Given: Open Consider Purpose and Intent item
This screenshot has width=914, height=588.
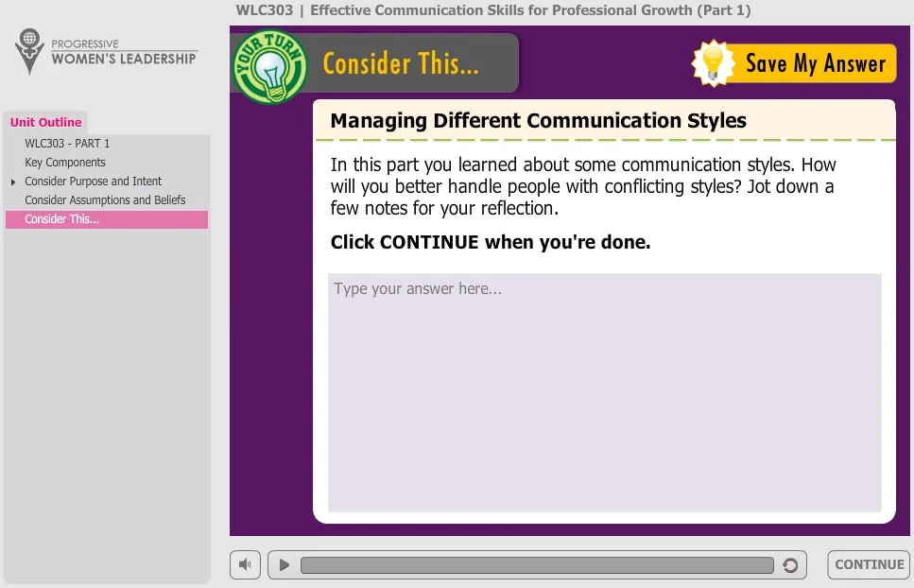Looking at the screenshot, I should (x=94, y=182).
